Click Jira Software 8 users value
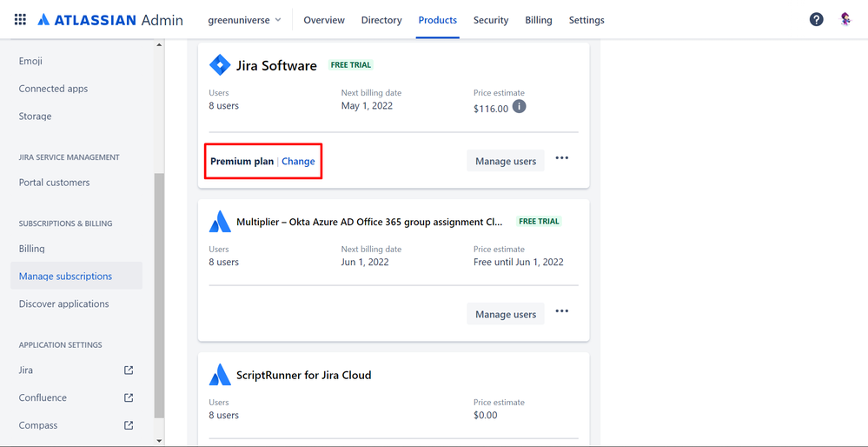This screenshot has height=447, width=868. coord(223,106)
